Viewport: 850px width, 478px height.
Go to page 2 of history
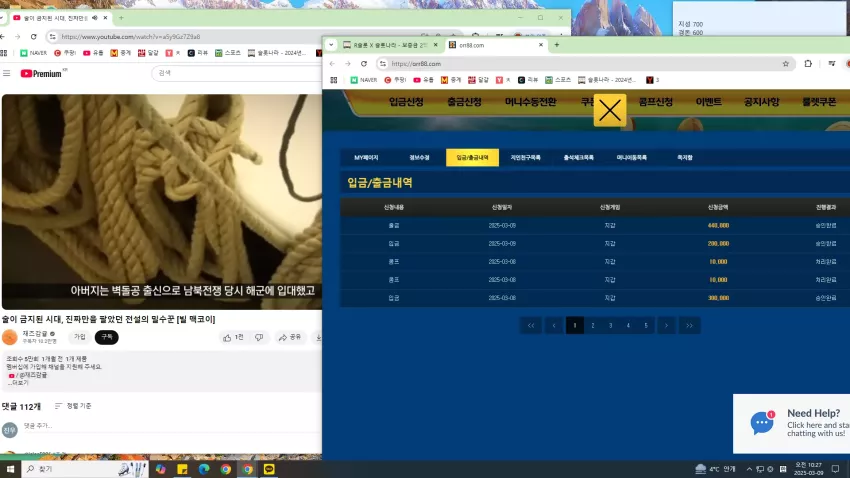(593, 326)
